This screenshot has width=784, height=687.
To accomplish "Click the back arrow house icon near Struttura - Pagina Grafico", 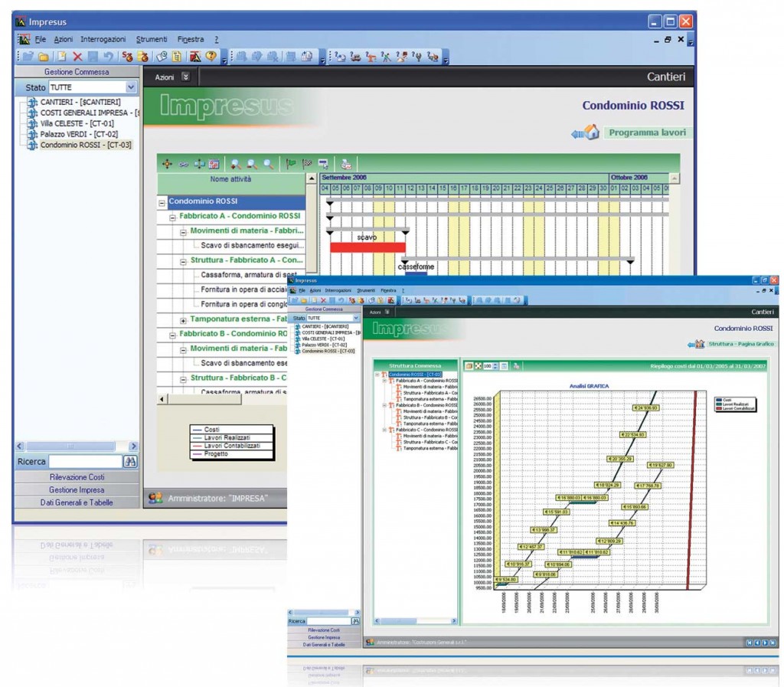I will pos(696,344).
